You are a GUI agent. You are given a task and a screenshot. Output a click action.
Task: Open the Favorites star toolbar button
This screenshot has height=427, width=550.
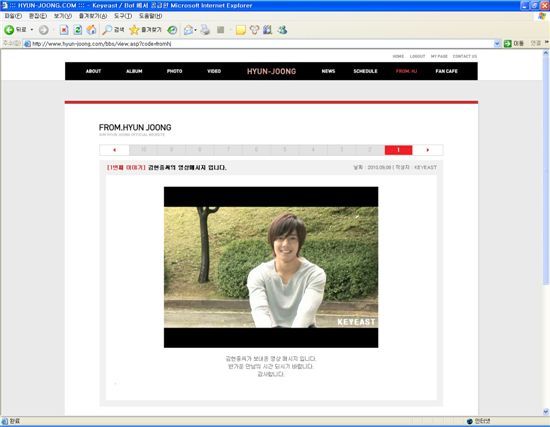coord(145,30)
